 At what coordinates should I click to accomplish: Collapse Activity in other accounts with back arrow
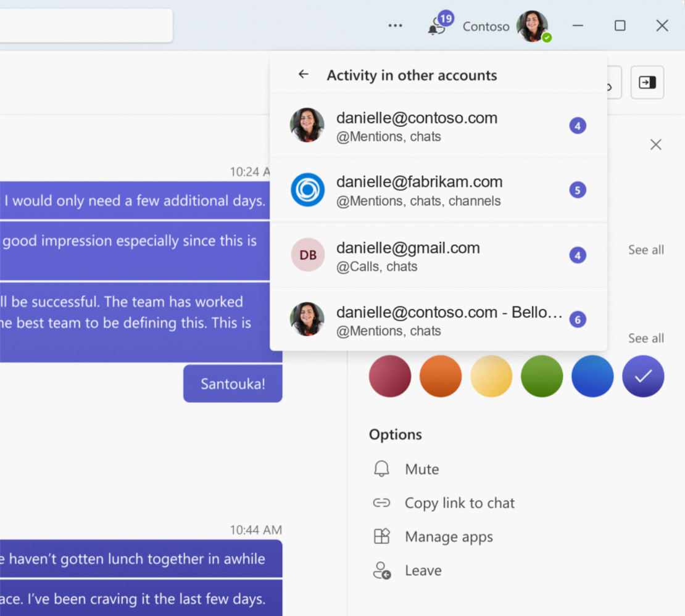[x=303, y=74]
